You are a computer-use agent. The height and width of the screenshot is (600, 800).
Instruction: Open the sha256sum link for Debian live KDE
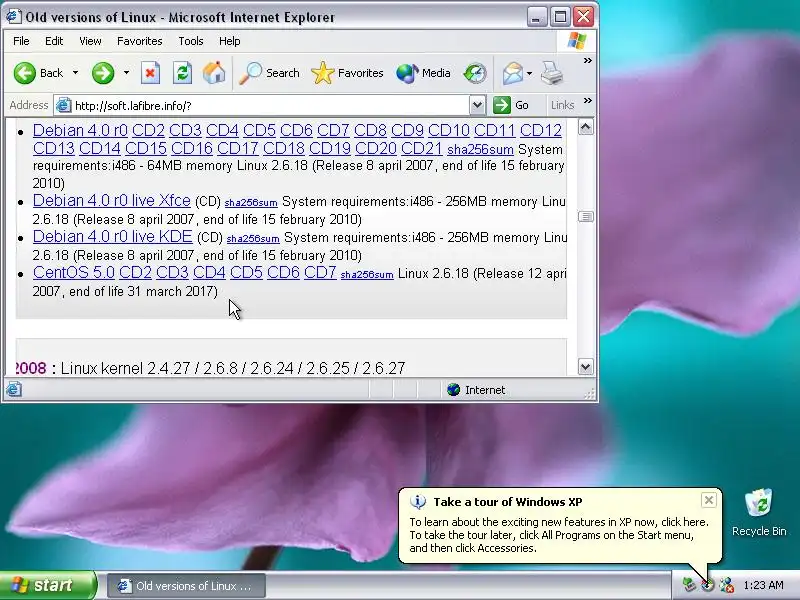(x=253, y=238)
